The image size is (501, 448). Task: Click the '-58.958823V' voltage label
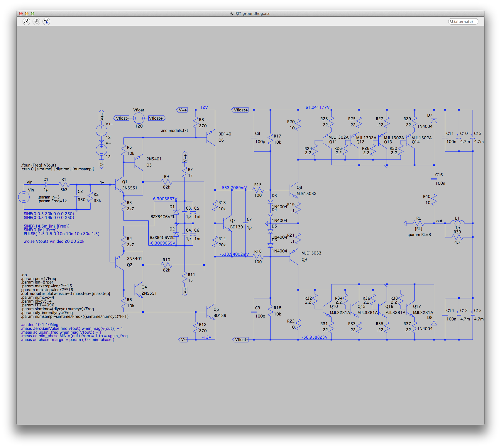pos(315,337)
